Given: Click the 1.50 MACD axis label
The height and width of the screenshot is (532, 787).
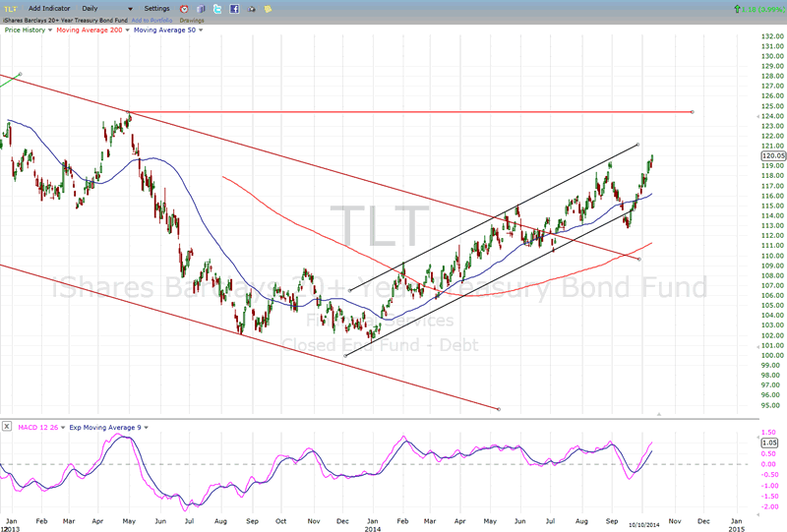Looking at the screenshot, I should [768, 432].
